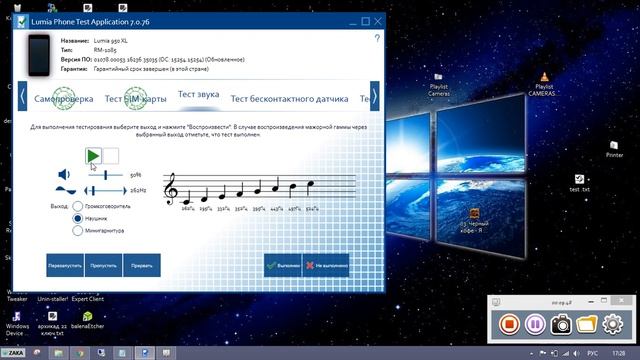Click the frequency slider left arrow
The image size is (640, 360).
[x=86, y=191]
